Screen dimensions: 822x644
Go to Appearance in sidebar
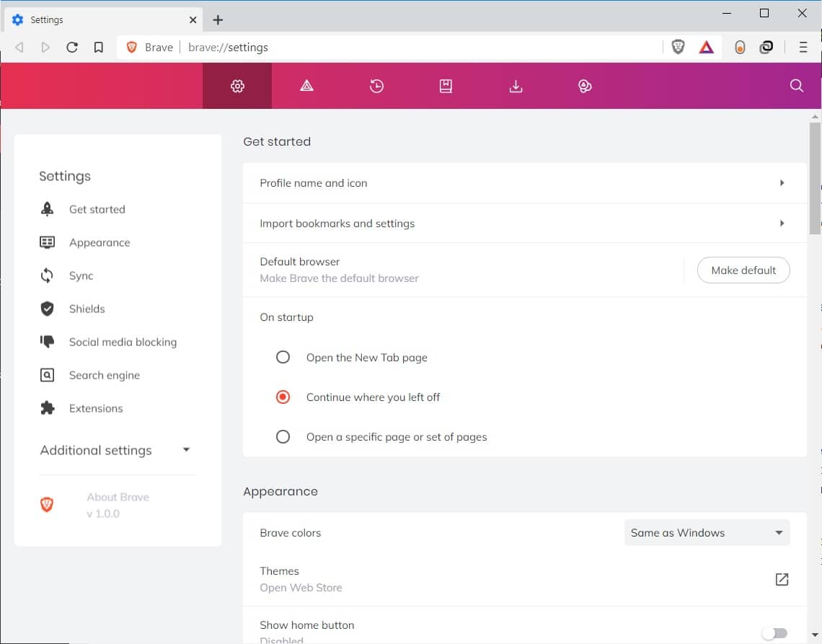tap(100, 242)
